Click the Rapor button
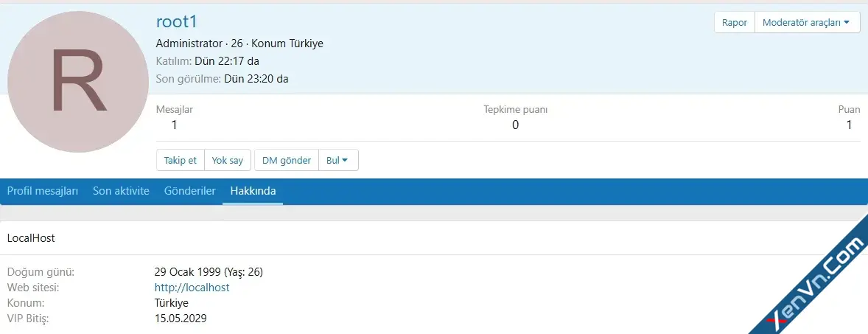868x334 pixels. coord(735,23)
